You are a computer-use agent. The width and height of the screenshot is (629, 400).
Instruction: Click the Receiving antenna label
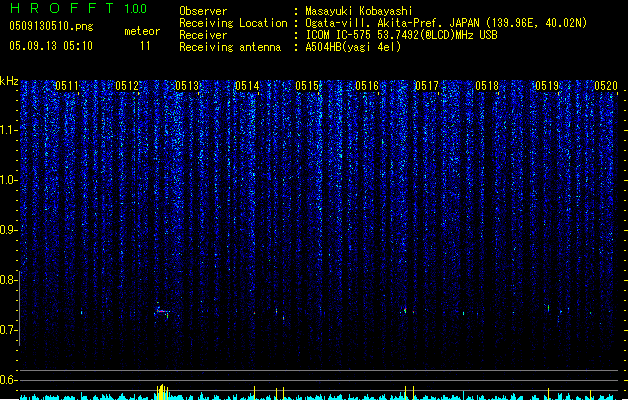tap(230, 47)
